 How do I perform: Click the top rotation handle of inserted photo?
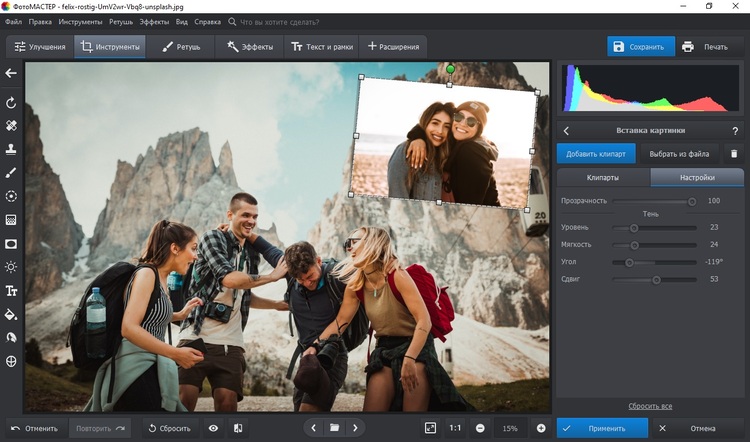(450, 69)
